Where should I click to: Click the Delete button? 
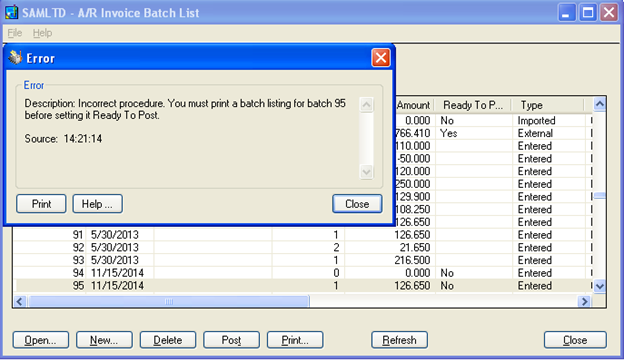[168, 340]
